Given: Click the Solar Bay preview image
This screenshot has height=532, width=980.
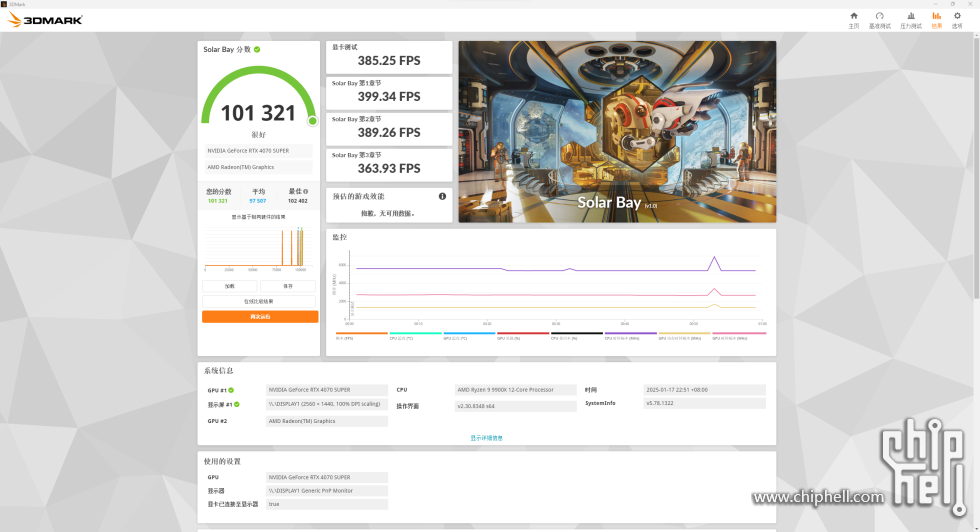Looking at the screenshot, I should coord(618,132).
